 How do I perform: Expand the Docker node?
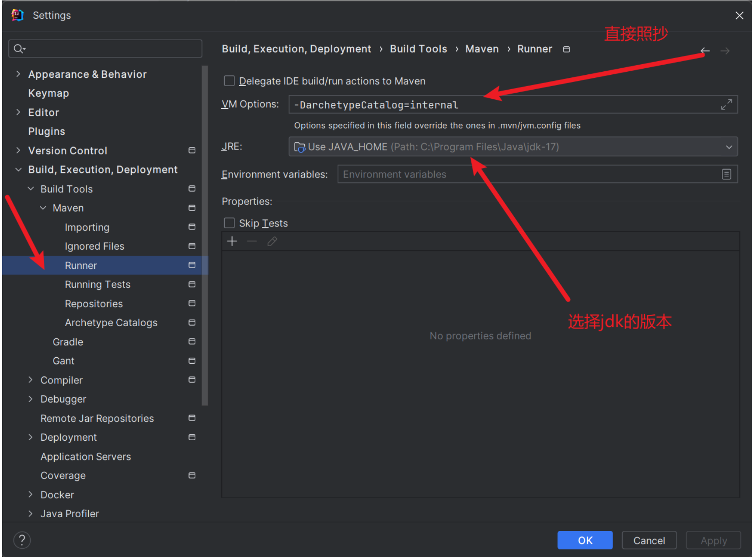[31, 494]
